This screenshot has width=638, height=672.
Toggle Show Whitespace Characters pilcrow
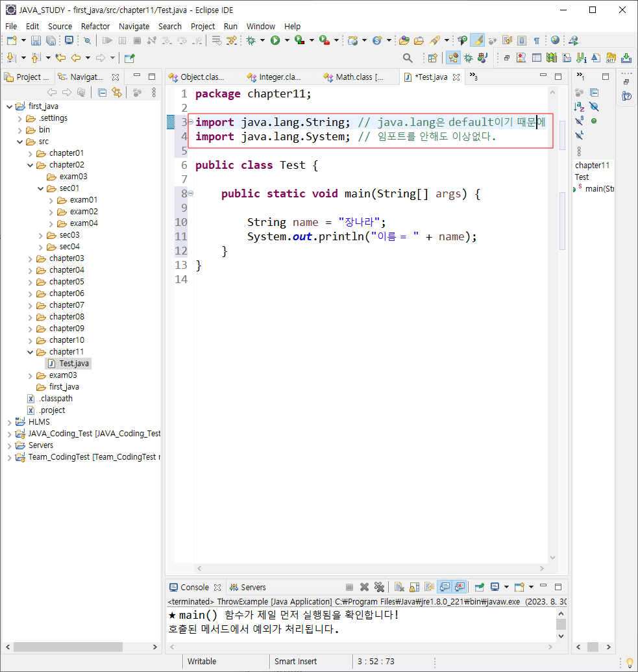pos(537,40)
